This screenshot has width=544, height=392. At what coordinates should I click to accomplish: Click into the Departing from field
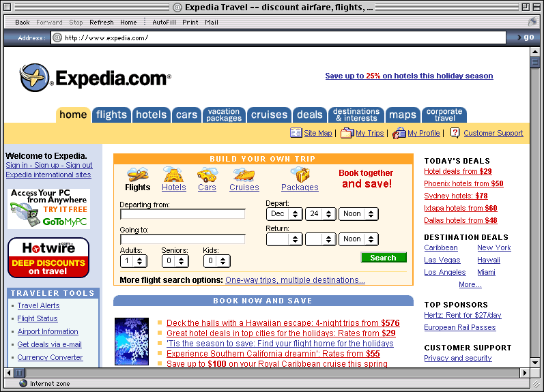pyautogui.click(x=182, y=214)
